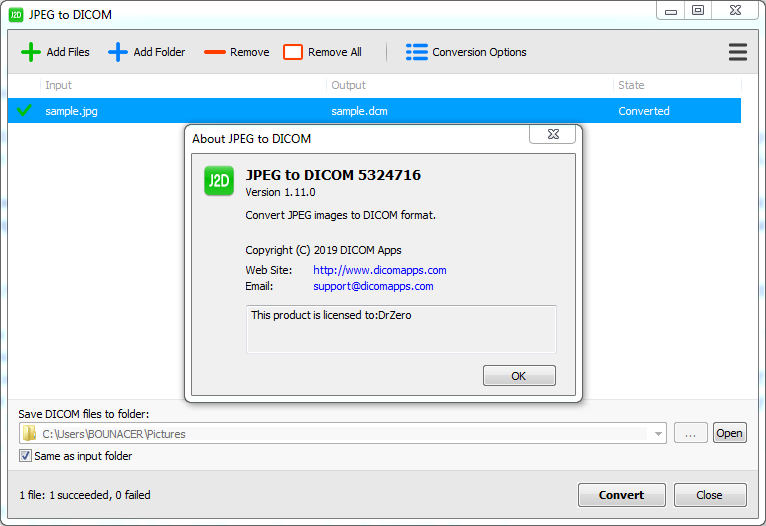766x526 pixels.
Task: Click the Version 1.11.0 text
Action: (280, 192)
